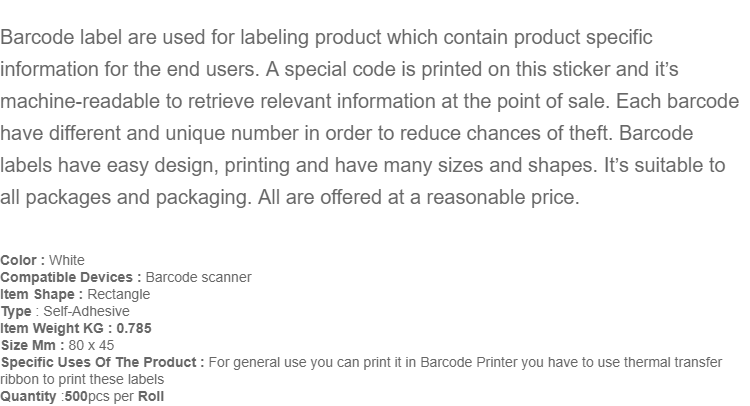The height and width of the screenshot is (406, 750).
Task: Click the 'Size Mm :' label
Action: coord(33,345)
